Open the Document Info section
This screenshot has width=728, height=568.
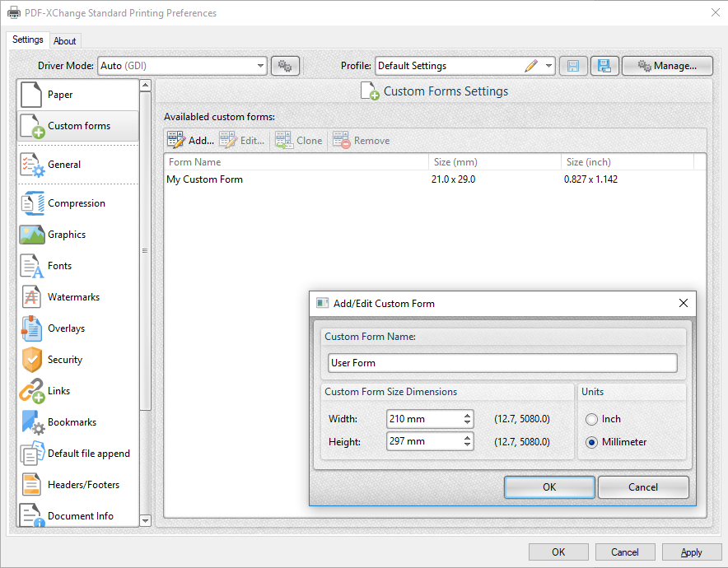77,515
